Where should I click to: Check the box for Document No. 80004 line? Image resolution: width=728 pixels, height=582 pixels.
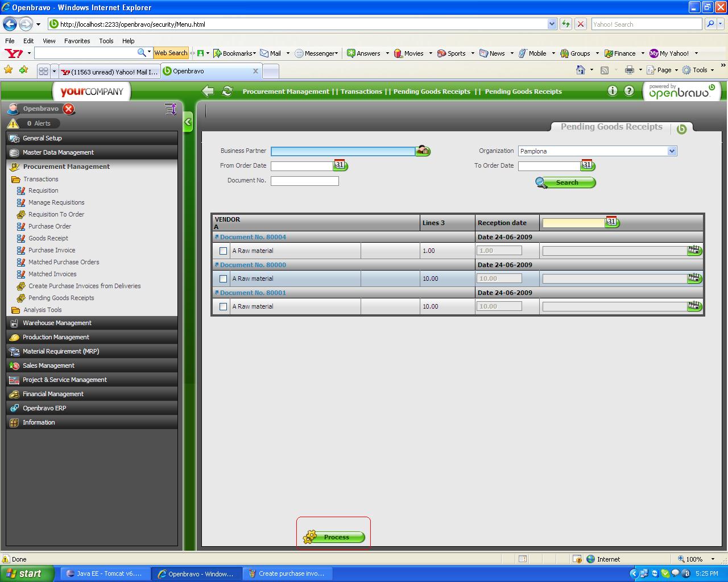(223, 251)
